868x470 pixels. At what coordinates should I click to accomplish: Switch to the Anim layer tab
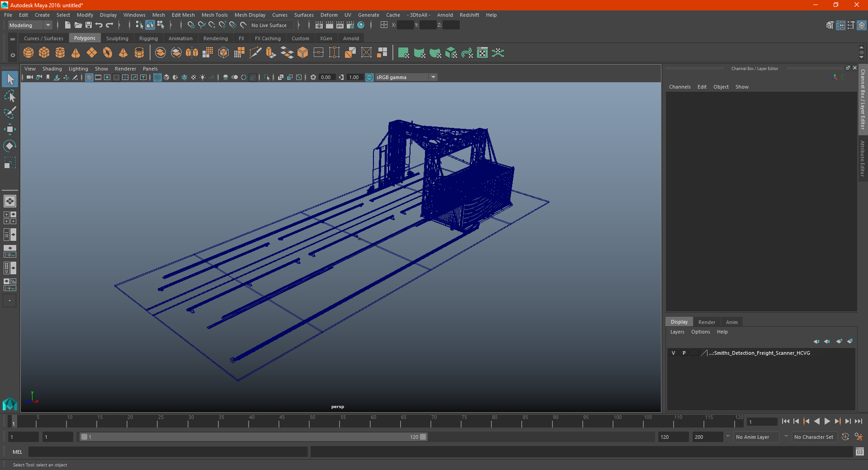click(731, 322)
